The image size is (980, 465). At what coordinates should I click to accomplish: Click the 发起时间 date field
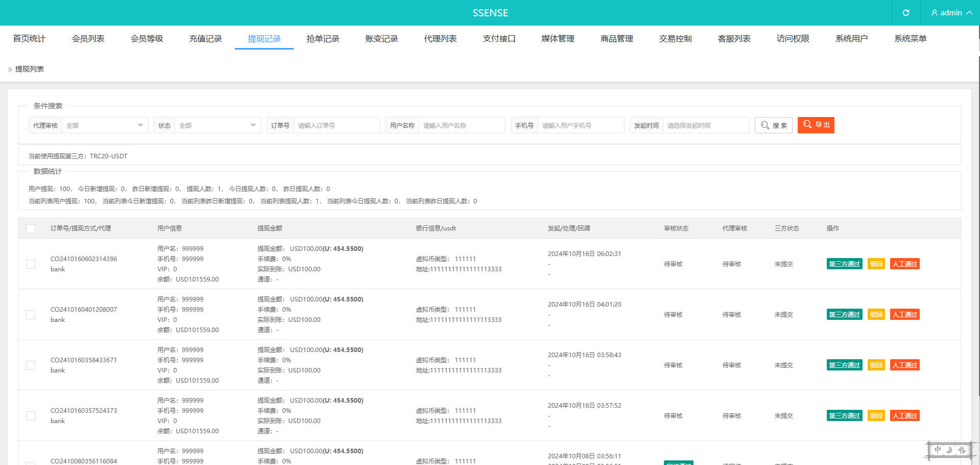tap(706, 125)
